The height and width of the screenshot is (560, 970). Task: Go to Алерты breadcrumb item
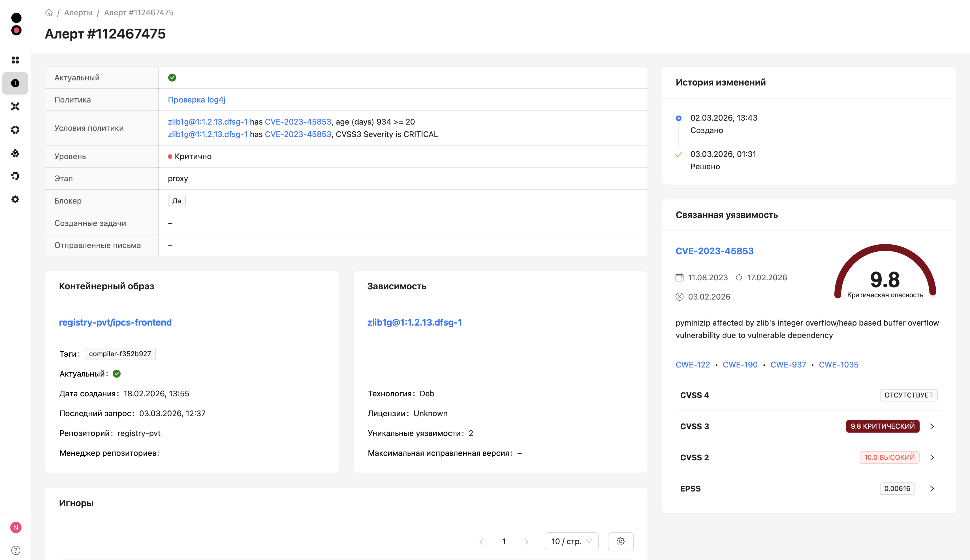pyautogui.click(x=78, y=13)
